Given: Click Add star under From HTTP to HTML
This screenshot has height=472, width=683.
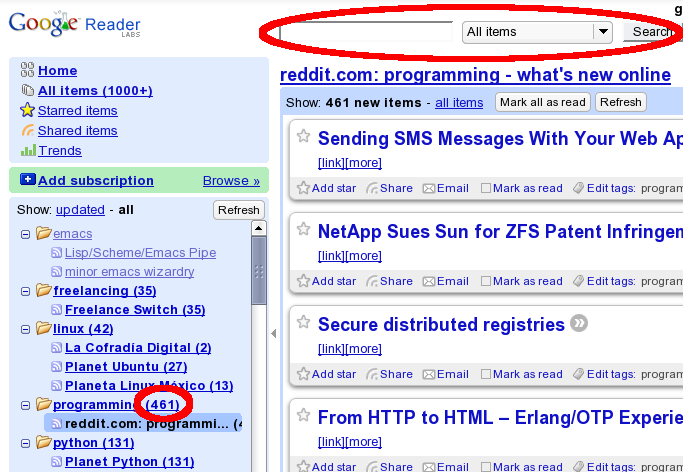Looking at the screenshot, I should click(327, 467).
